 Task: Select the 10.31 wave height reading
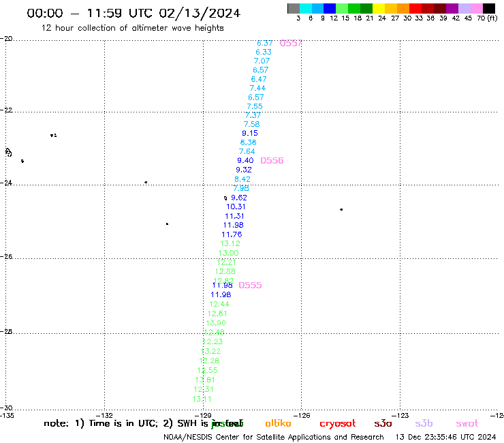(236, 207)
